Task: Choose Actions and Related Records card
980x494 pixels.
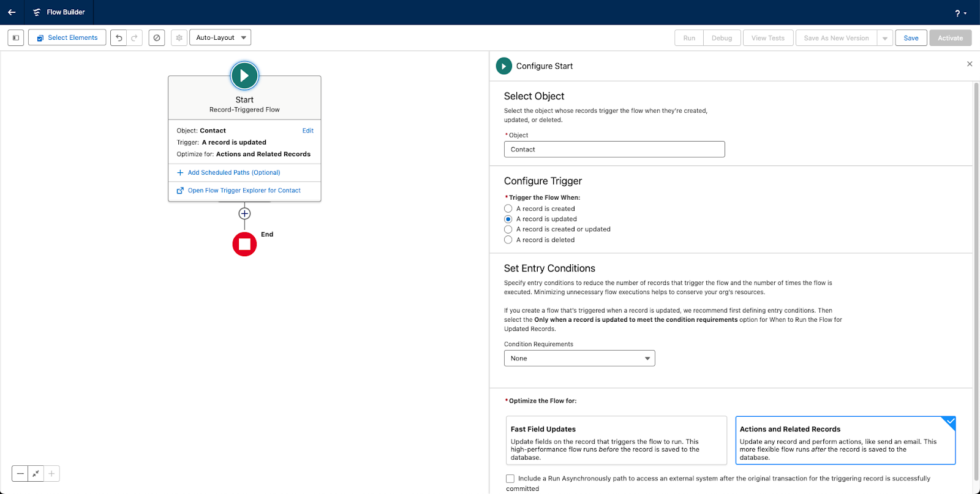Action: (x=845, y=441)
